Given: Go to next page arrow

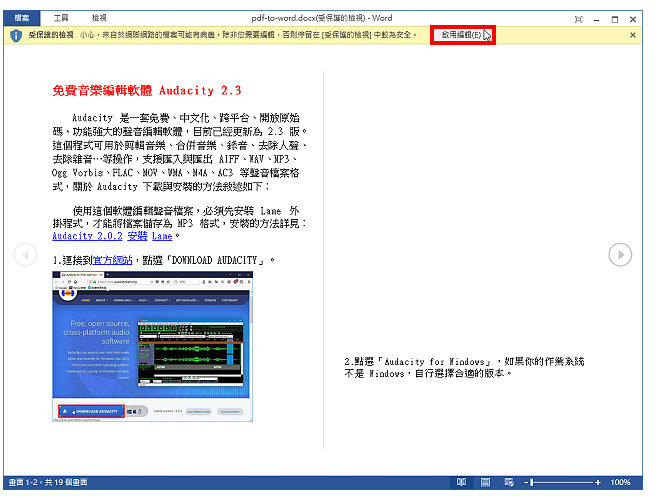Looking at the screenshot, I should click(620, 255).
